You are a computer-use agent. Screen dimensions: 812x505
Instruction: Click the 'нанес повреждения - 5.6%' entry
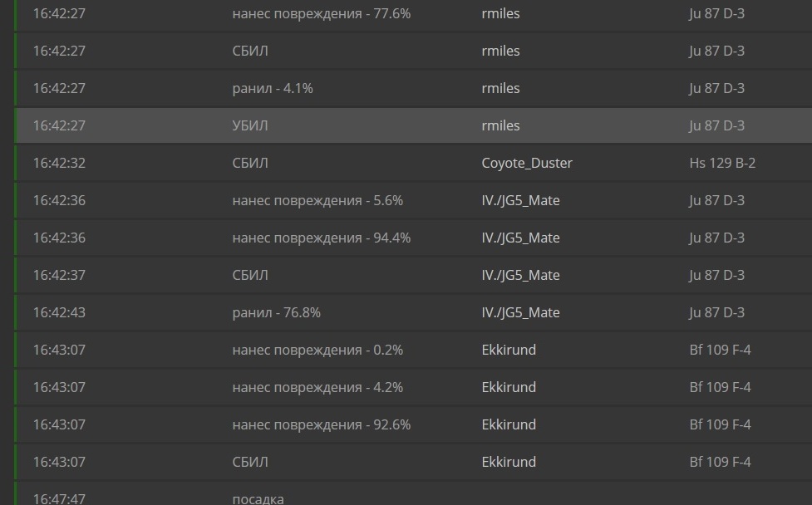pos(317,200)
